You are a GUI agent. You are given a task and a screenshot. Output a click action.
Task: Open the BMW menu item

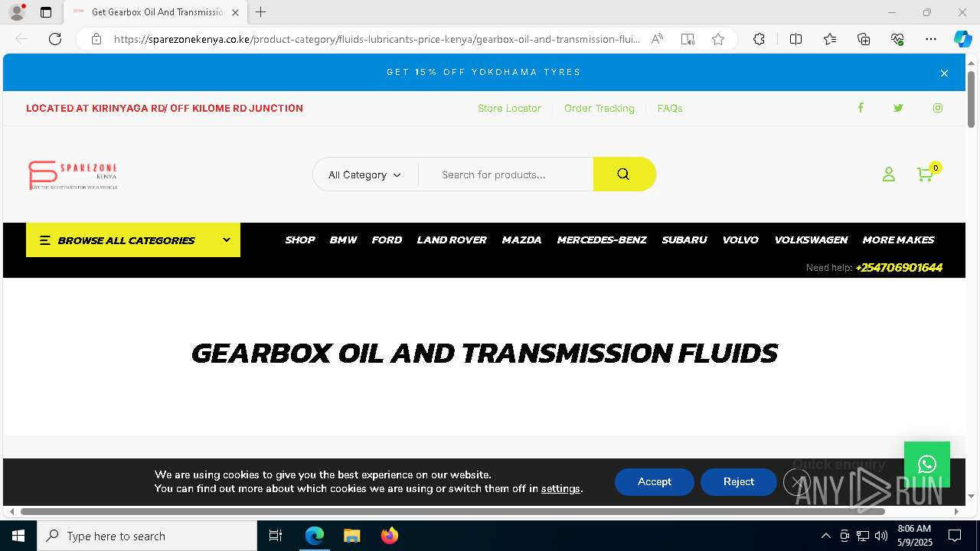(x=344, y=240)
